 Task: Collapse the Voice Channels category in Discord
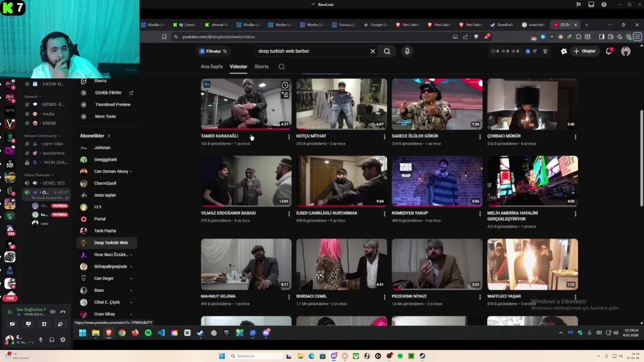coord(39,175)
